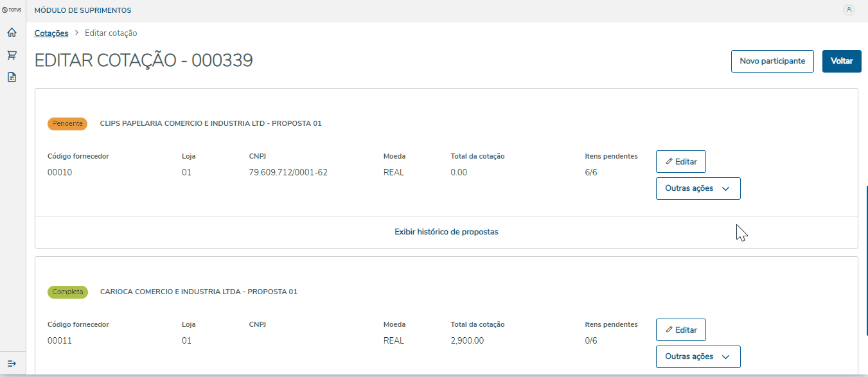Show Exibir histórico de propostas
868x377 pixels.
446,232
